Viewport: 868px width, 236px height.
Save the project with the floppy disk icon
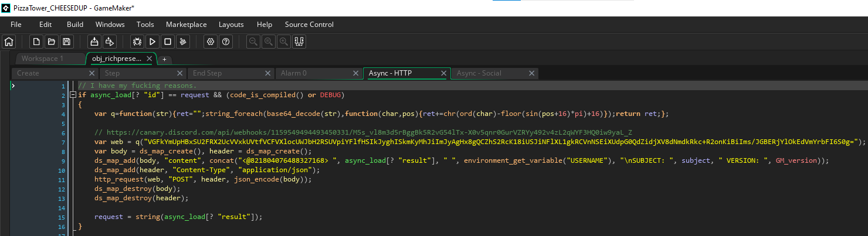[x=66, y=42]
